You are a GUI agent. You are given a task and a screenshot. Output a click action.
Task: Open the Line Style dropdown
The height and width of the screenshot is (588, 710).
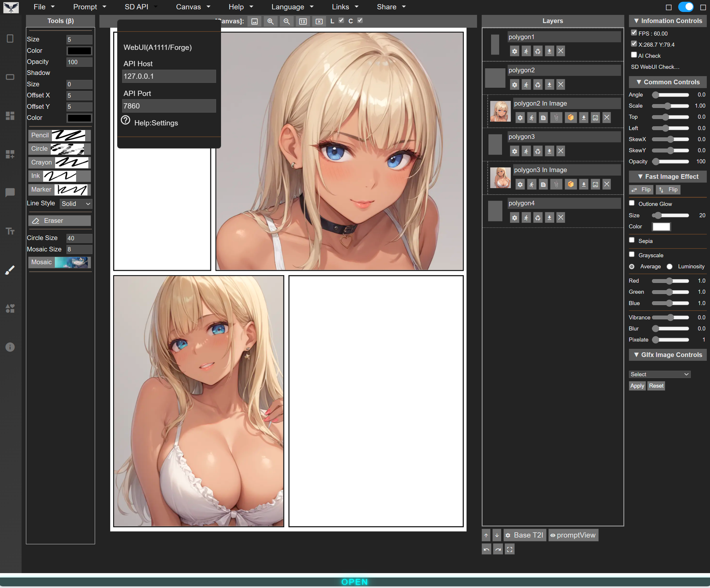coord(76,204)
